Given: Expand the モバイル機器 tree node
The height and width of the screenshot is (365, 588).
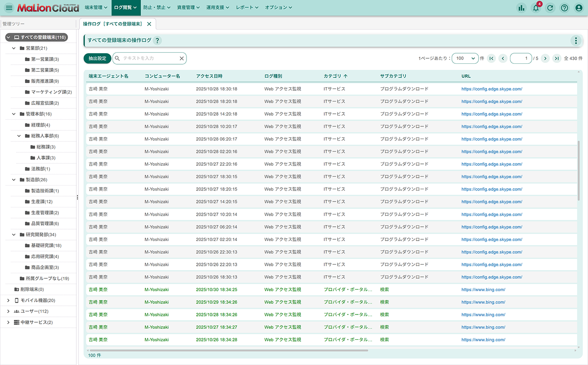Looking at the screenshot, I should tap(8, 300).
